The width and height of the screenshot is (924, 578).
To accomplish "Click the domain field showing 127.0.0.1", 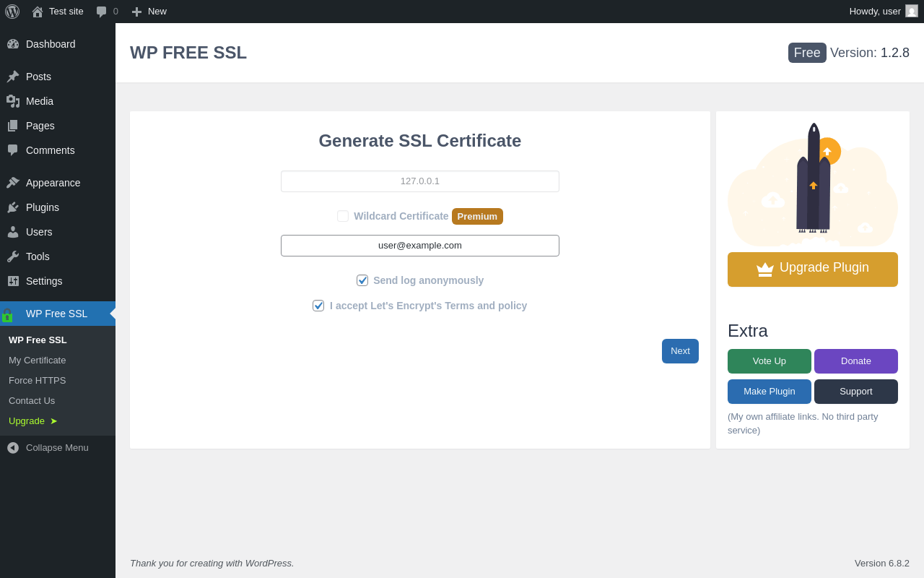I will pyautogui.click(x=420, y=181).
